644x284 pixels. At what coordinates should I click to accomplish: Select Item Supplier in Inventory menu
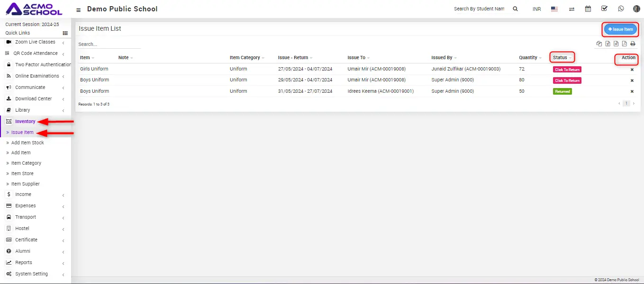point(25,184)
